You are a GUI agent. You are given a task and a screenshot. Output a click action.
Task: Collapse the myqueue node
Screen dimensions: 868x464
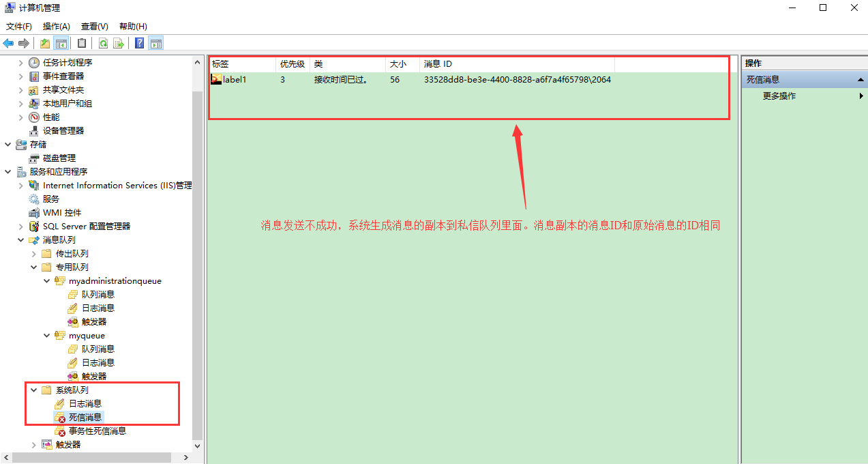(46, 335)
